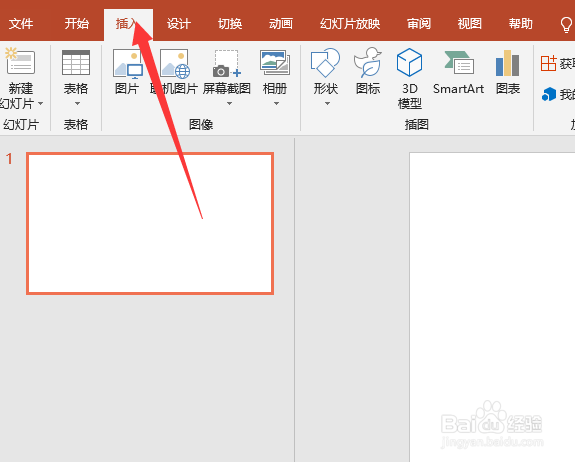Click the lightbulb Tell Me icon

(566, 25)
